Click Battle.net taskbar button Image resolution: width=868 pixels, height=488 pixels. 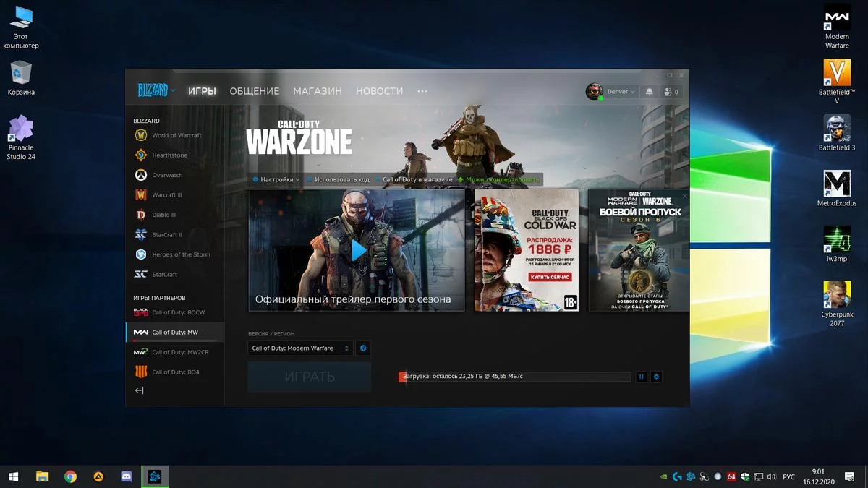(x=155, y=476)
